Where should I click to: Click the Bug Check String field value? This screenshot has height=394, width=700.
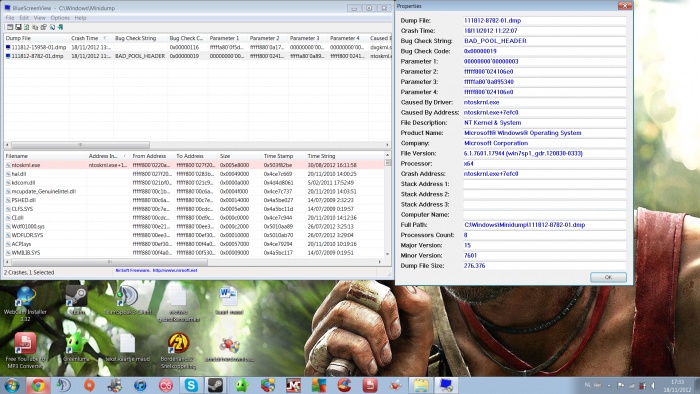(x=544, y=41)
